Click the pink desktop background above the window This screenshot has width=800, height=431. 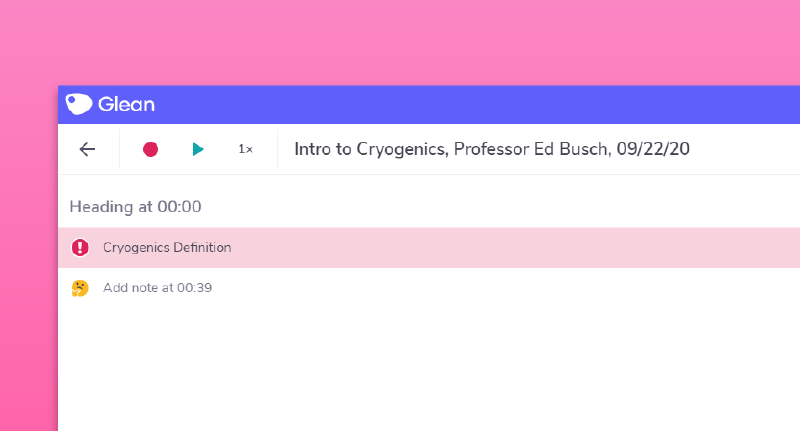400,40
